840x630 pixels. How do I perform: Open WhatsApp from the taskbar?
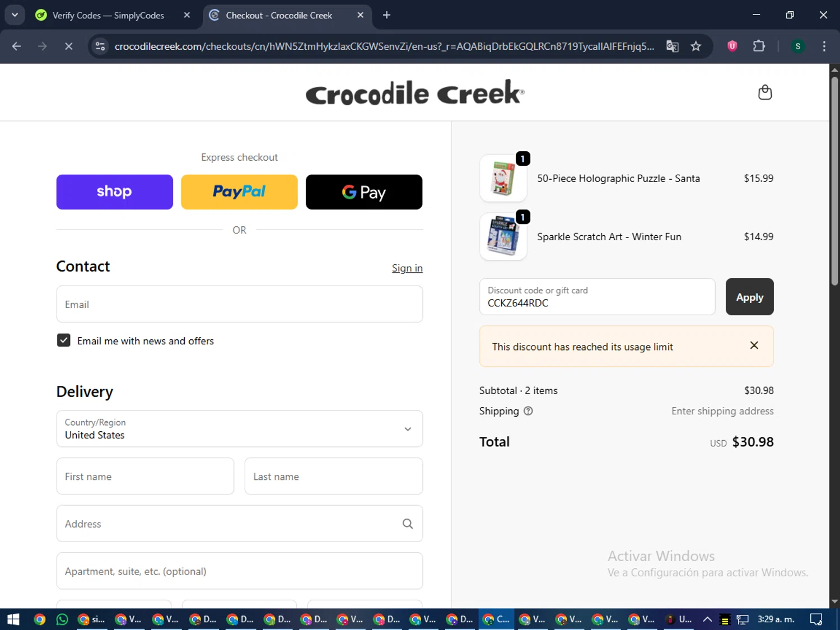(62, 619)
